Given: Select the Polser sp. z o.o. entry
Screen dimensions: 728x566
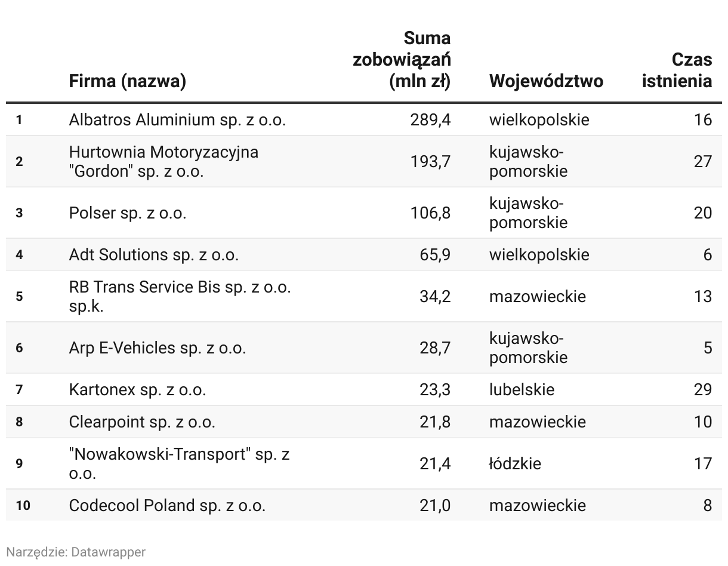Looking at the screenshot, I should point(128,213).
